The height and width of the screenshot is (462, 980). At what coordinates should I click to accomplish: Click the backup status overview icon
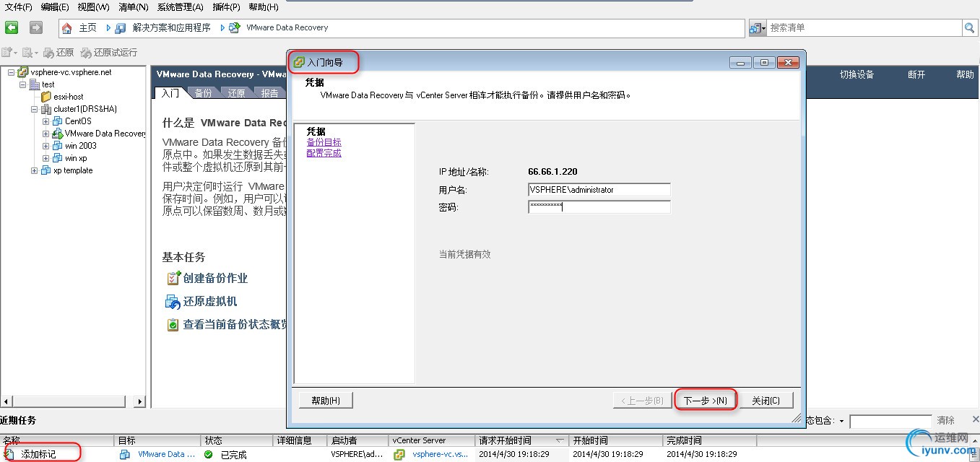tap(173, 325)
